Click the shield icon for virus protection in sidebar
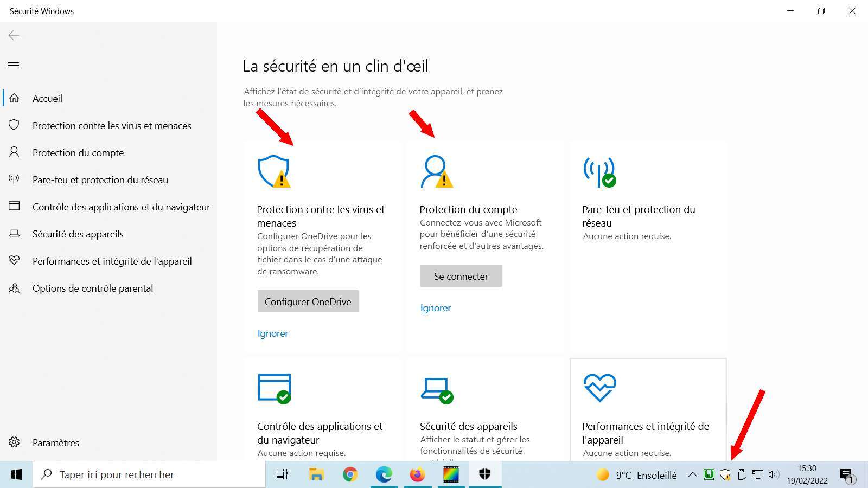The height and width of the screenshot is (488, 868). click(14, 125)
